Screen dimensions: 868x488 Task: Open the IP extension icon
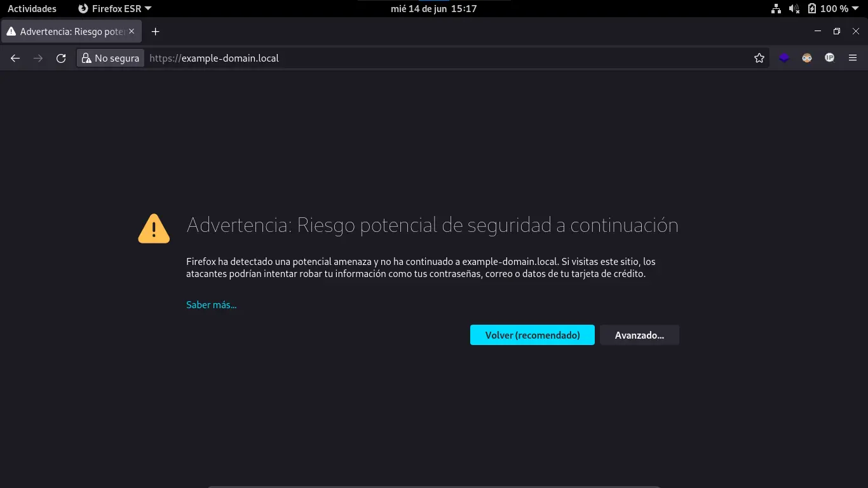829,58
